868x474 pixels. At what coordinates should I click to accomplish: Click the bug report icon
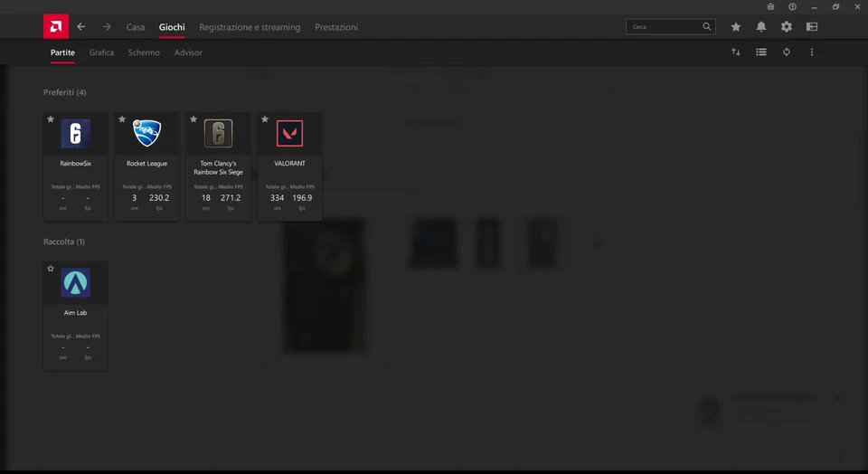(x=770, y=6)
